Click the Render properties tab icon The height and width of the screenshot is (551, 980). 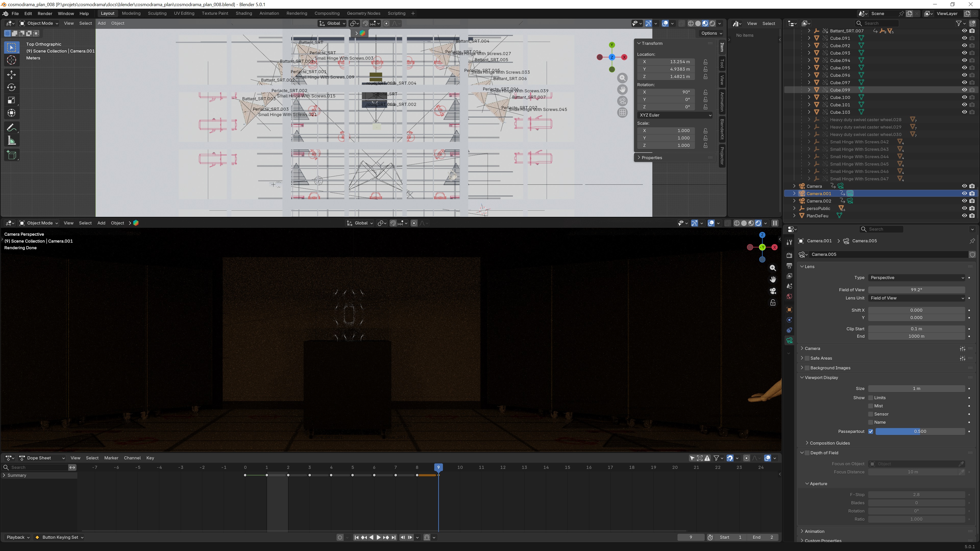pos(789,255)
